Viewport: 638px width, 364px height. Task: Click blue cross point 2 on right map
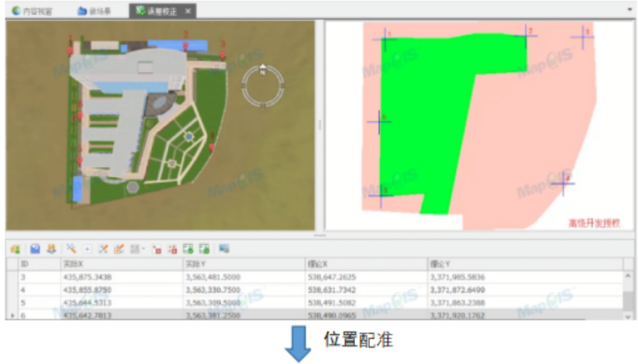(x=526, y=36)
